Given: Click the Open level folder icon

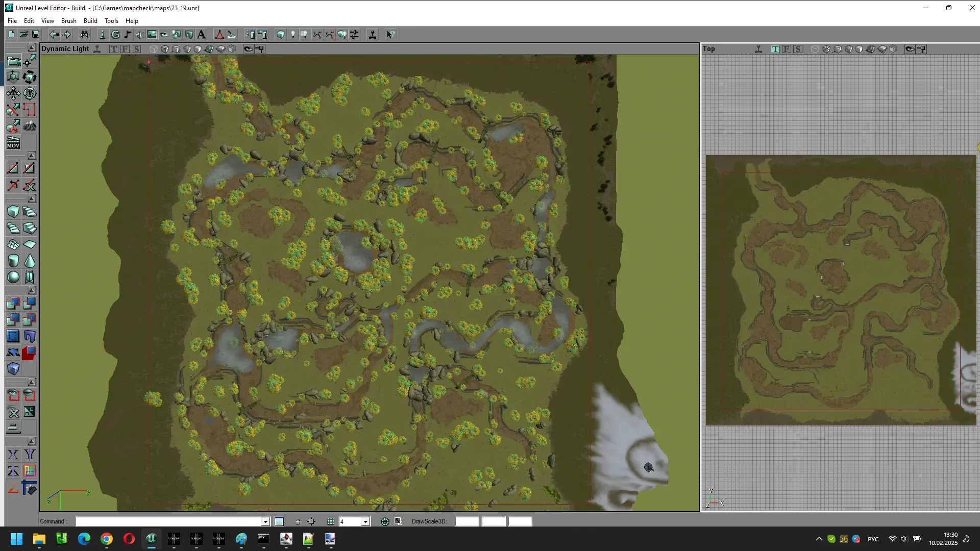Looking at the screenshot, I should [23, 34].
